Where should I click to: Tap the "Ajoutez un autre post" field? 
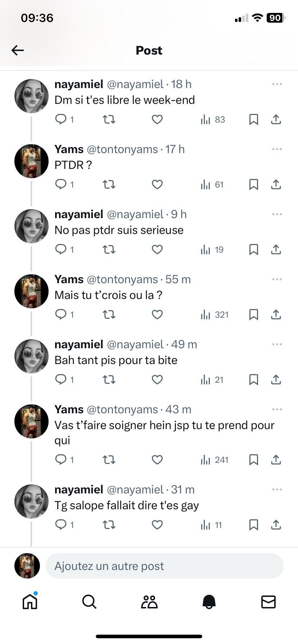click(164, 566)
